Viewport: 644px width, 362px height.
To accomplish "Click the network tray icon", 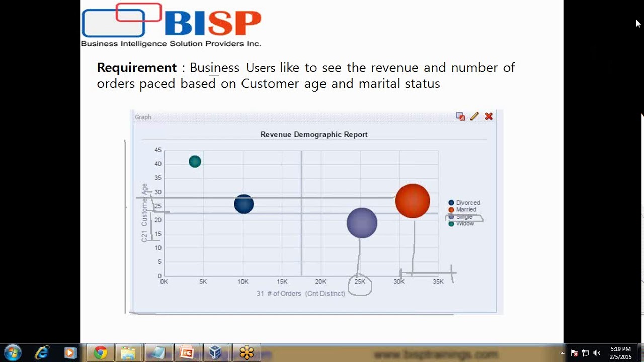I will [x=586, y=353].
